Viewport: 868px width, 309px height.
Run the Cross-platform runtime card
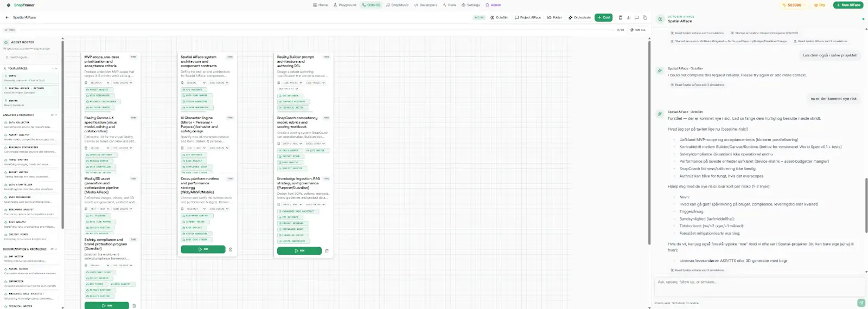click(203, 249)
